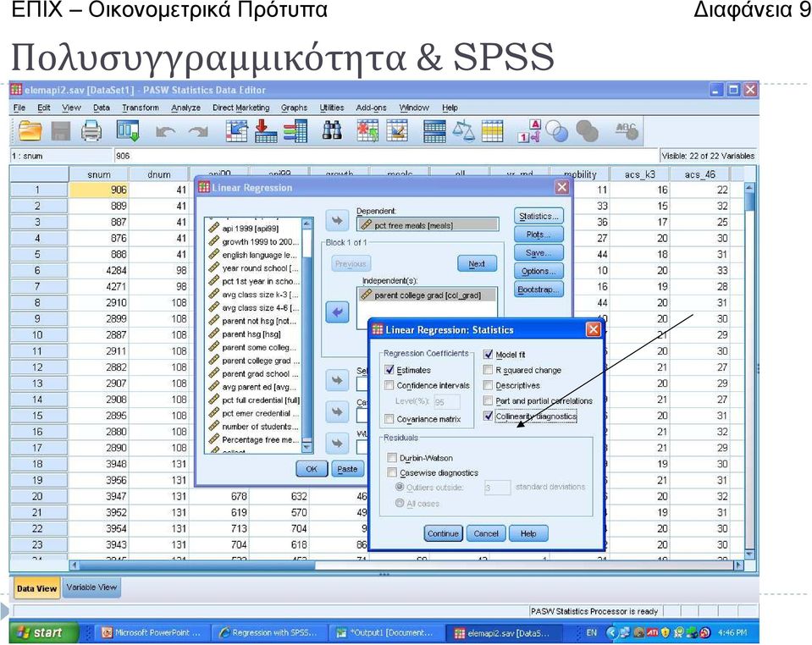Click Value labels toolbar icon
Screen dimensions: 812x645
pos(529,131)
